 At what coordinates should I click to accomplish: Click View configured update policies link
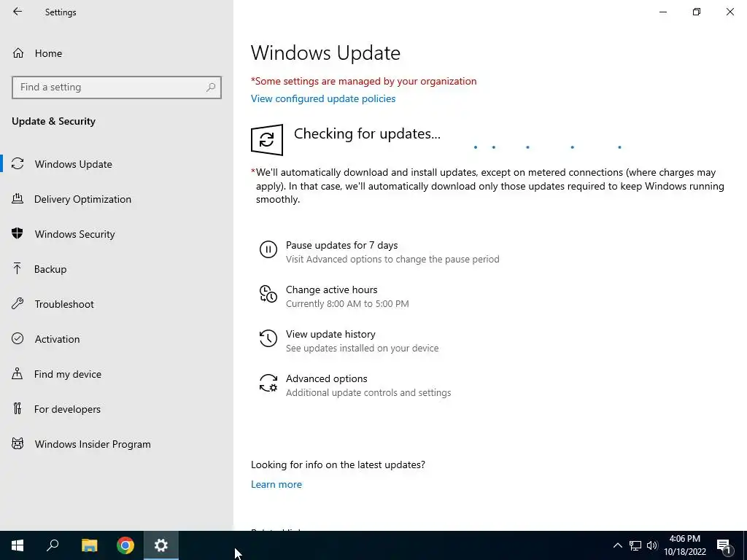point(323,98)
